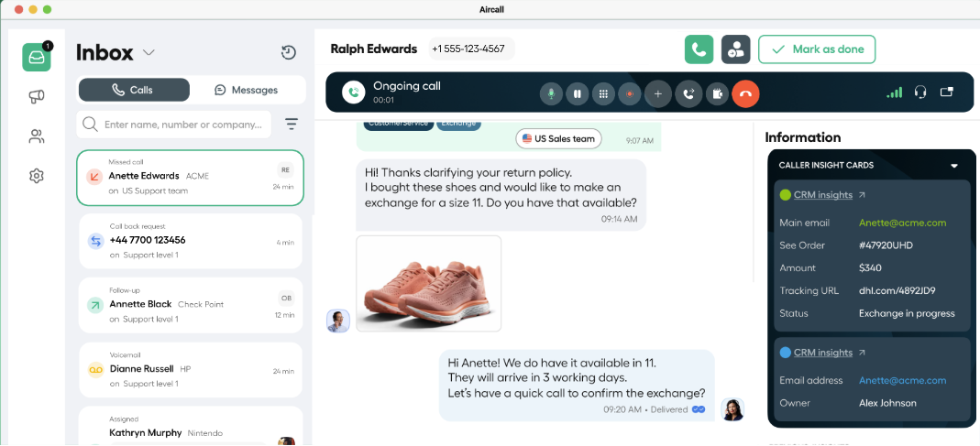Collapse the Caller Insight Cards panel
The image size is (980, 446).
coord(953,166)
